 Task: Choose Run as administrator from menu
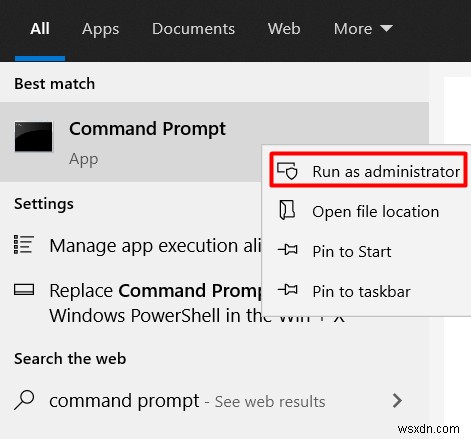tap(368, 170)
